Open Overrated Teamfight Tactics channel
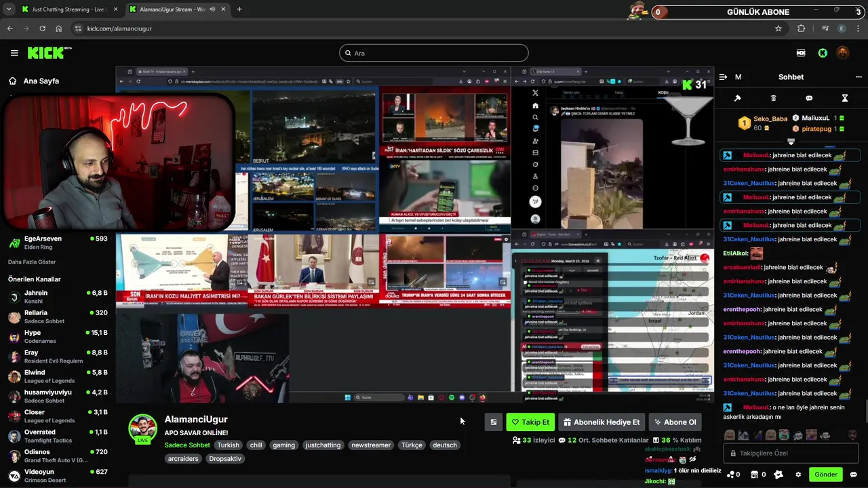The height and width of the screenshot is (488, 868). point(58,436)
